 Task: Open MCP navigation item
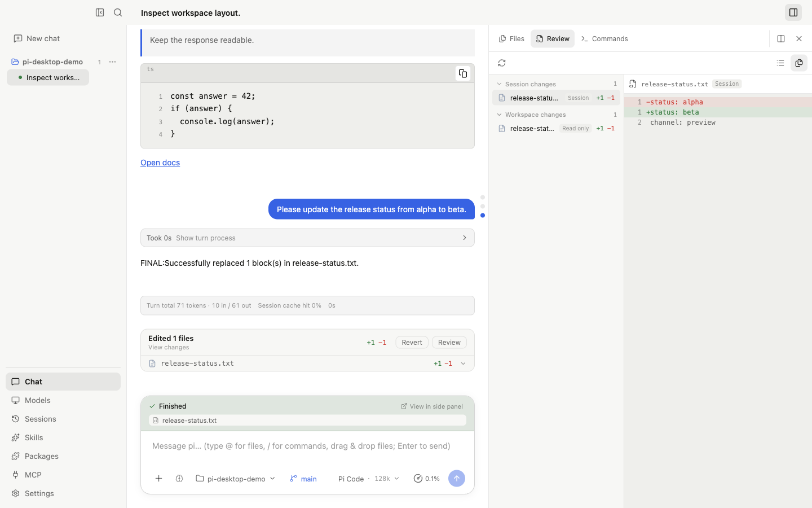click(x=63, y=475)
